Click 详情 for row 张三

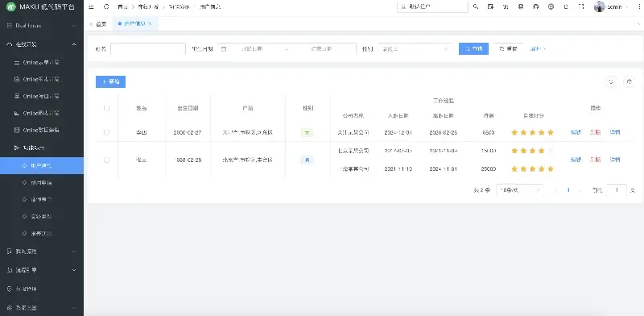(615, 160)
